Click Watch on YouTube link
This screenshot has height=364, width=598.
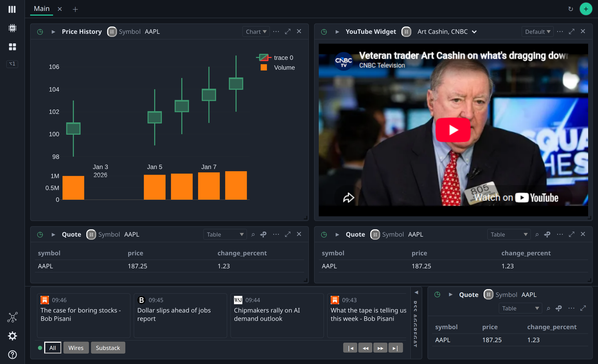(x=516, y=198)
